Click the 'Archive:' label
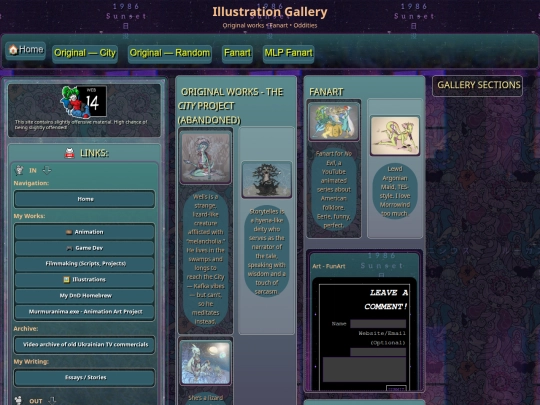This screenshot has width=540, height=405. click(26, 329)
